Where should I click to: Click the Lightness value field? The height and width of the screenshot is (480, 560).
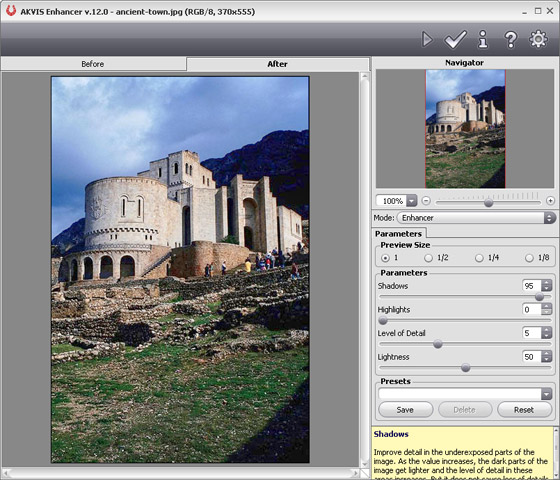pos(532,356)
